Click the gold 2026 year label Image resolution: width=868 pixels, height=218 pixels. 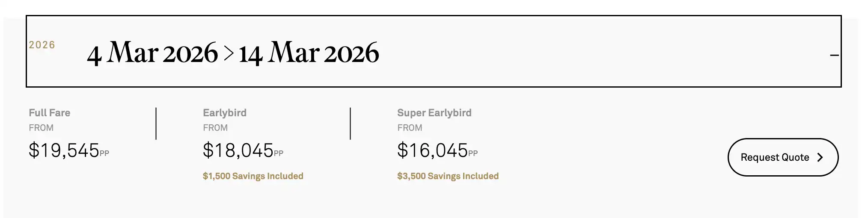tap(42, 45)
